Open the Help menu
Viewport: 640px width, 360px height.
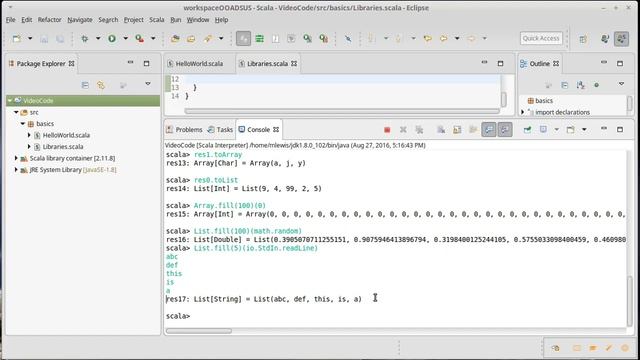(221, 20)
